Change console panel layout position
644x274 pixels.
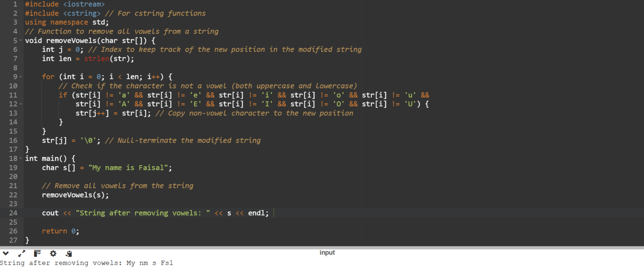point(37,253)
